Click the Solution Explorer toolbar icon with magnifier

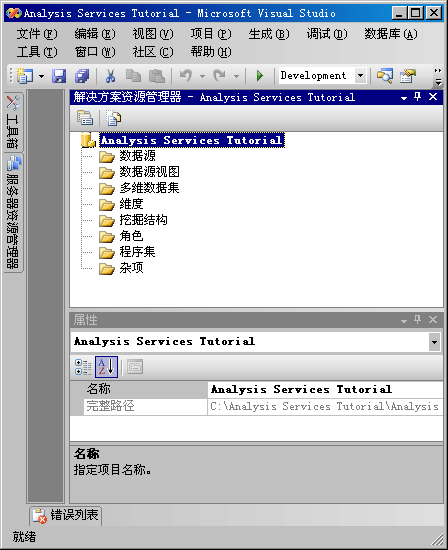pyautogui.click(x=385, y=76)
